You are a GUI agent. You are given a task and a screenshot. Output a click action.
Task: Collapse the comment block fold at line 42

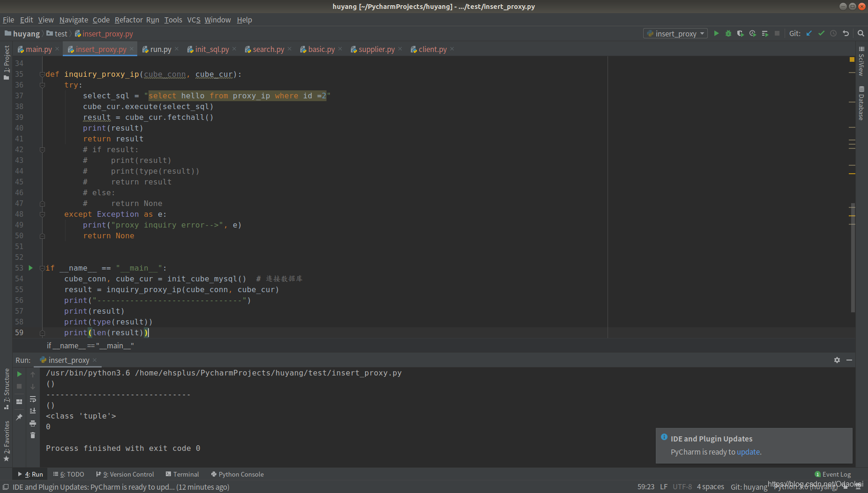tap(42, 150)
